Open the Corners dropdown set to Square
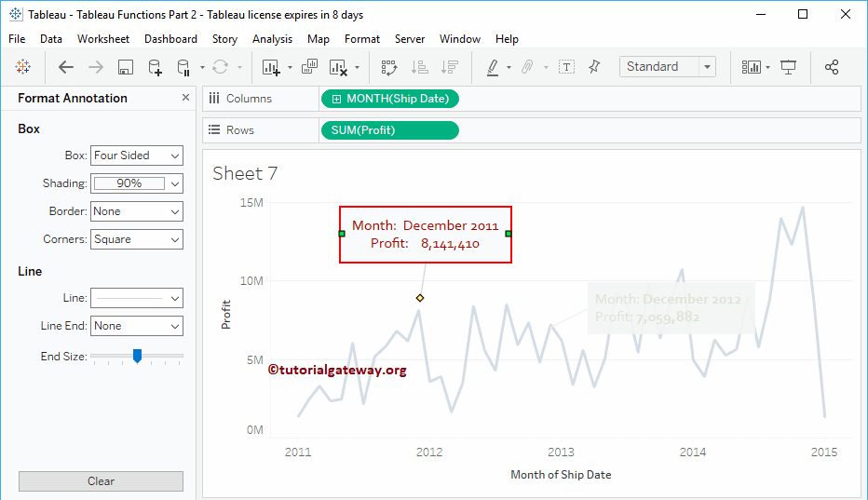 tap(137, 239)
